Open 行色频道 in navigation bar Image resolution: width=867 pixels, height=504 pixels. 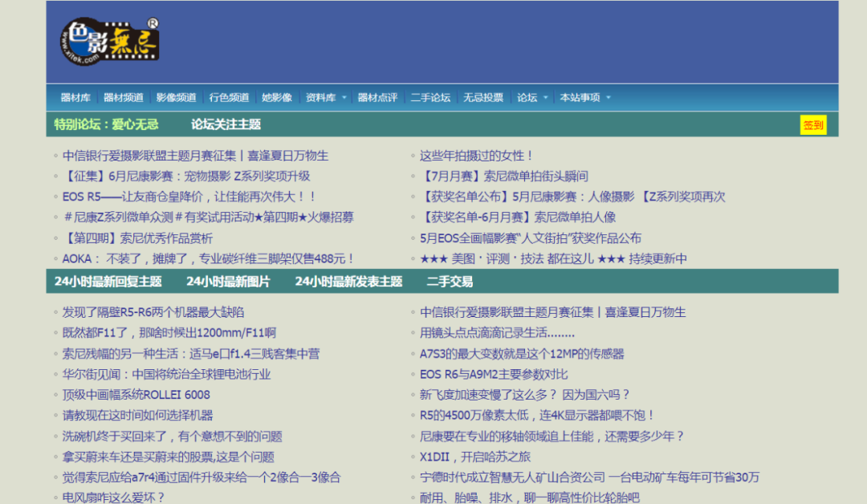coord(229,98)
